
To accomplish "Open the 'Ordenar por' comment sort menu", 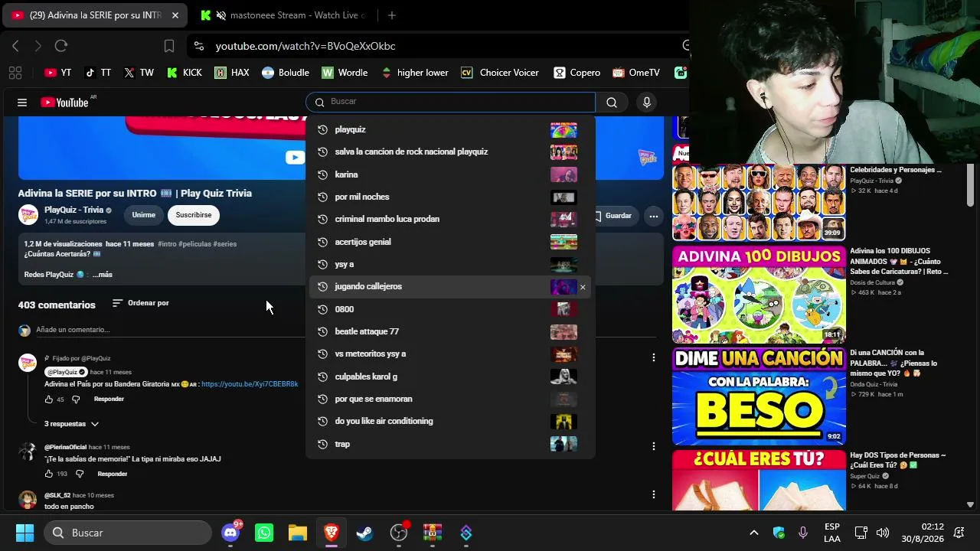I will click(x=140, y=303).
